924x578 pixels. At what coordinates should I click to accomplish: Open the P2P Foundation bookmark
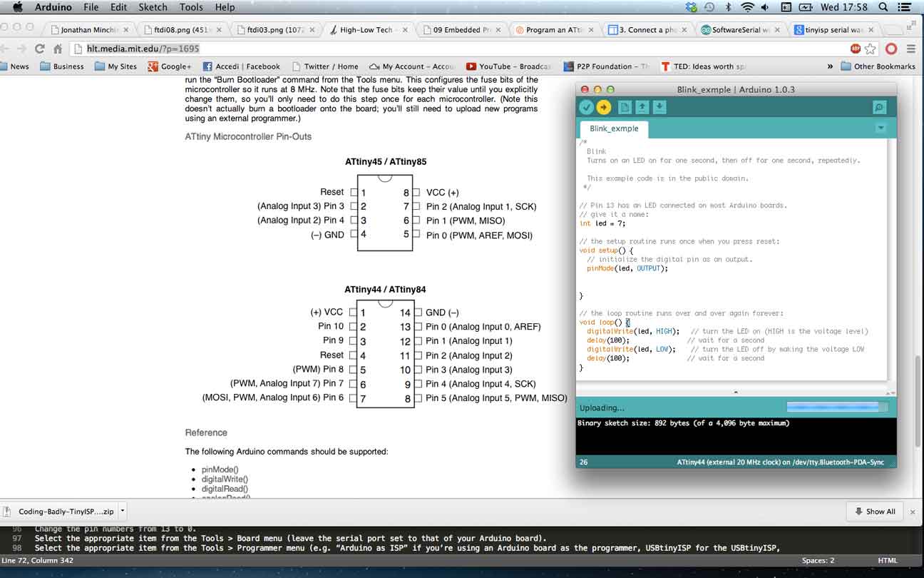pyautogui.click(x=606, y=66)
